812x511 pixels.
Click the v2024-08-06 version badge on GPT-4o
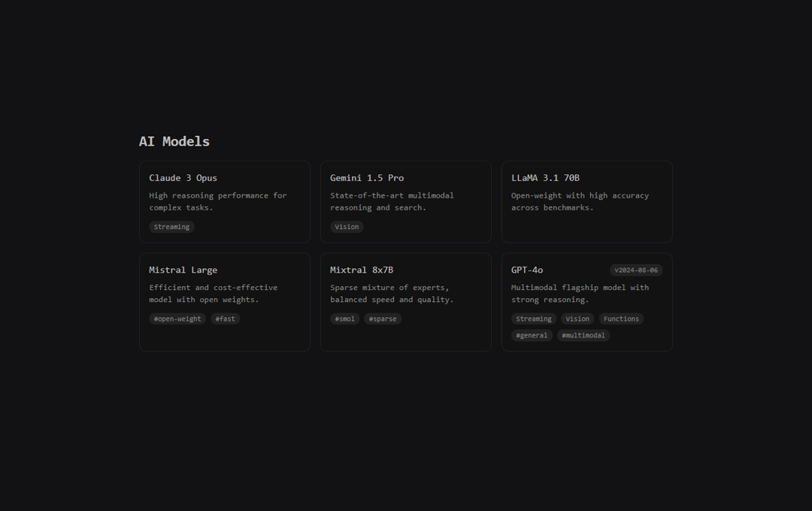pos(636,271)
